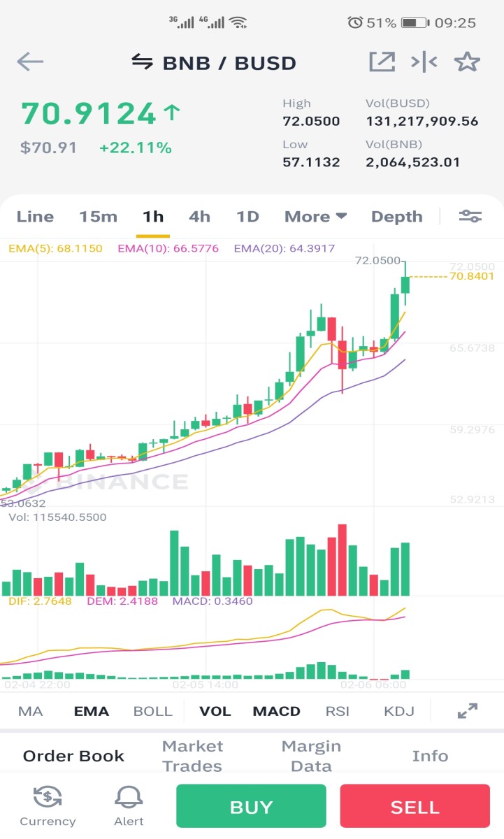Tap the back arrow icon
The width and height of the screenshot is (504, 839).
30,62
